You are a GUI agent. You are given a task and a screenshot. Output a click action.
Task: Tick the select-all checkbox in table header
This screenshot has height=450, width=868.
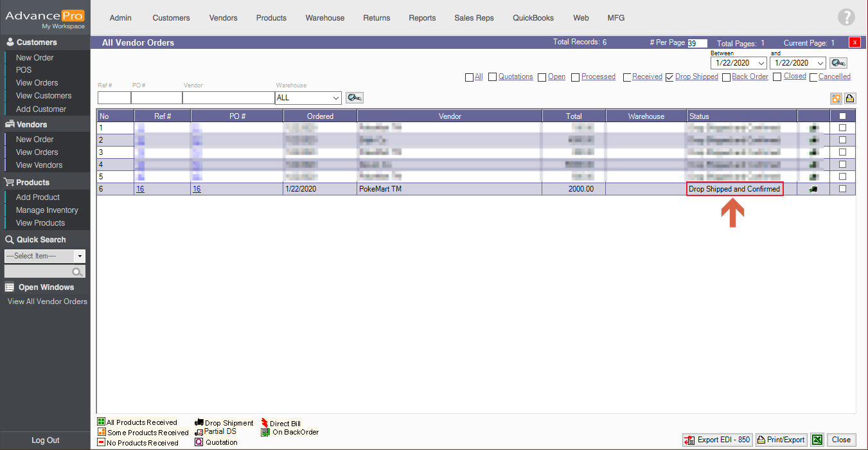click(842, 116)
